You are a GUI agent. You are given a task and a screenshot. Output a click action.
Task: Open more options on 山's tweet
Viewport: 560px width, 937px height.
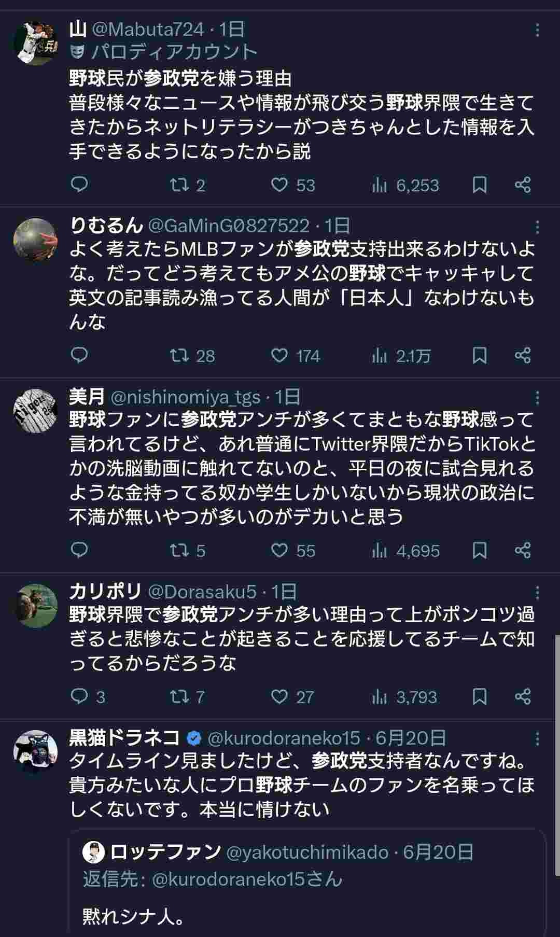(537, 30)
